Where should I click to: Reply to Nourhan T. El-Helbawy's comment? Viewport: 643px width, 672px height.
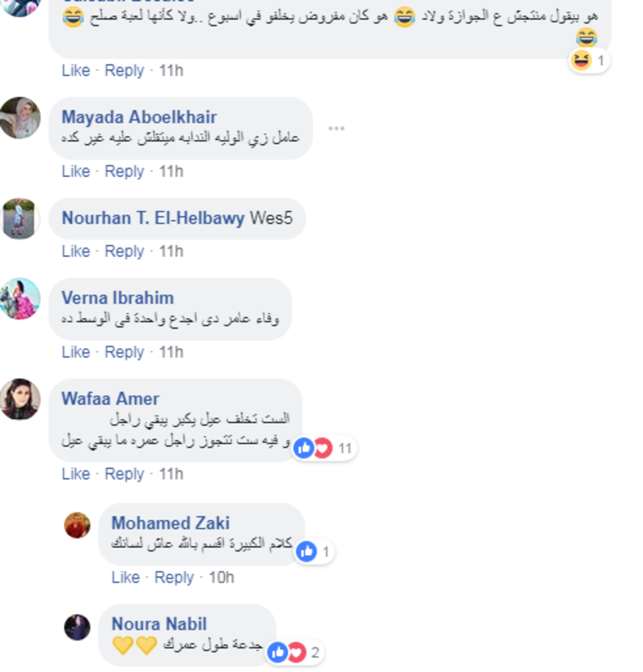[x=124, y=251]
